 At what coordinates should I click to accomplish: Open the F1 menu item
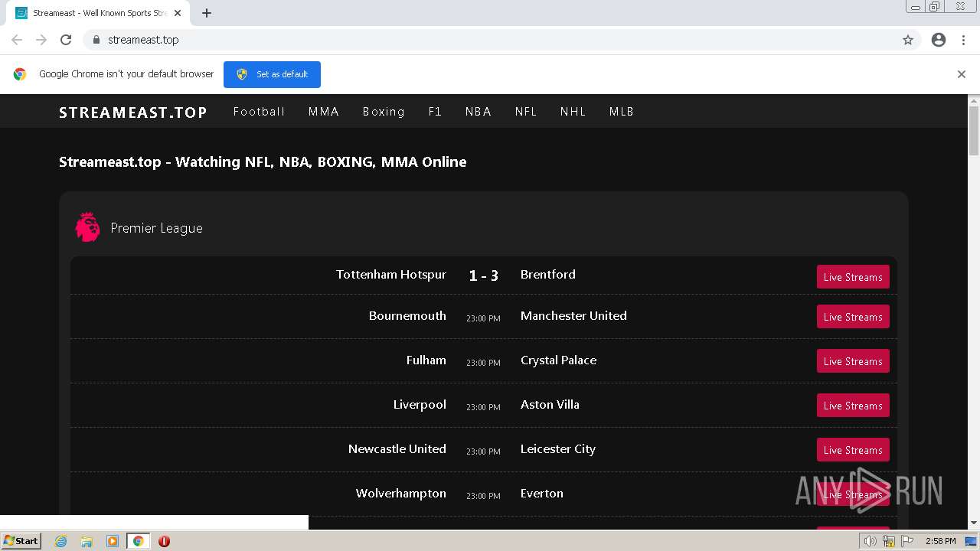[x=435, y=112]
